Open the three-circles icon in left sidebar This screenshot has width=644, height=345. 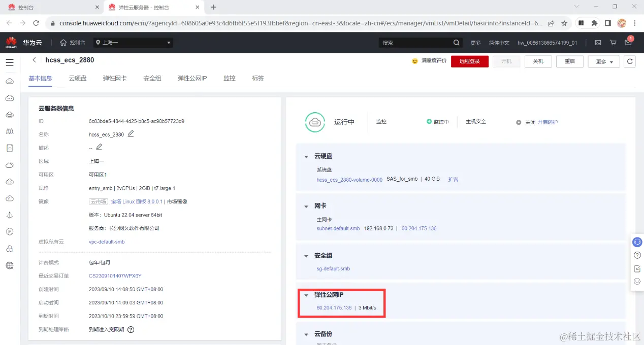9,248
